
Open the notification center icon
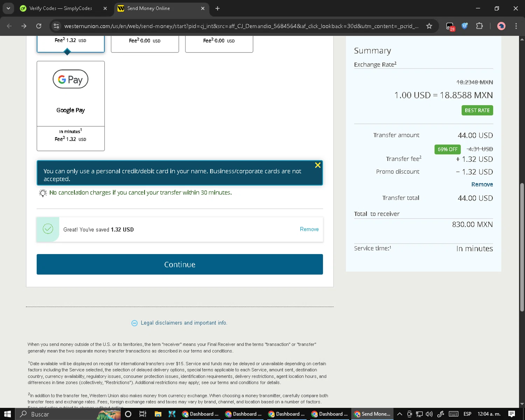(512, 414)
